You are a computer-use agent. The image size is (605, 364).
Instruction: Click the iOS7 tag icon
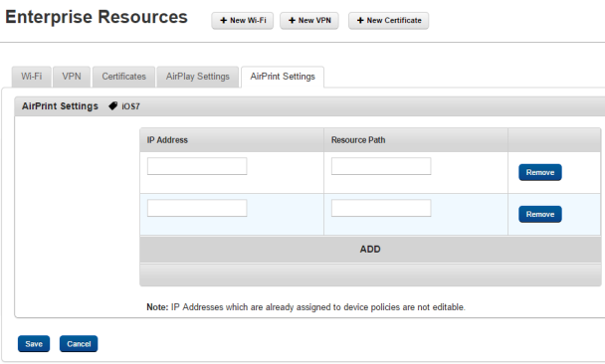112,105
